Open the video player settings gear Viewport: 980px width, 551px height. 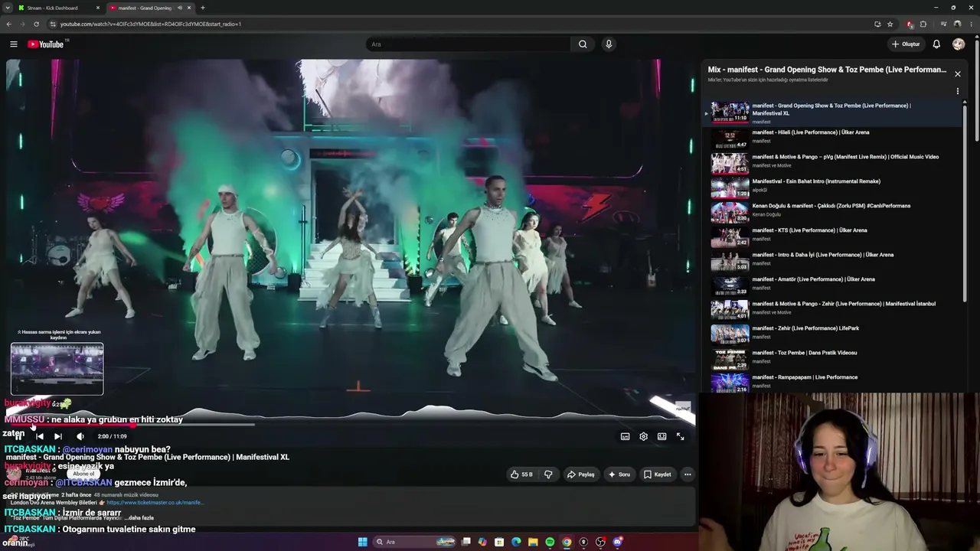tap(643, 436)
